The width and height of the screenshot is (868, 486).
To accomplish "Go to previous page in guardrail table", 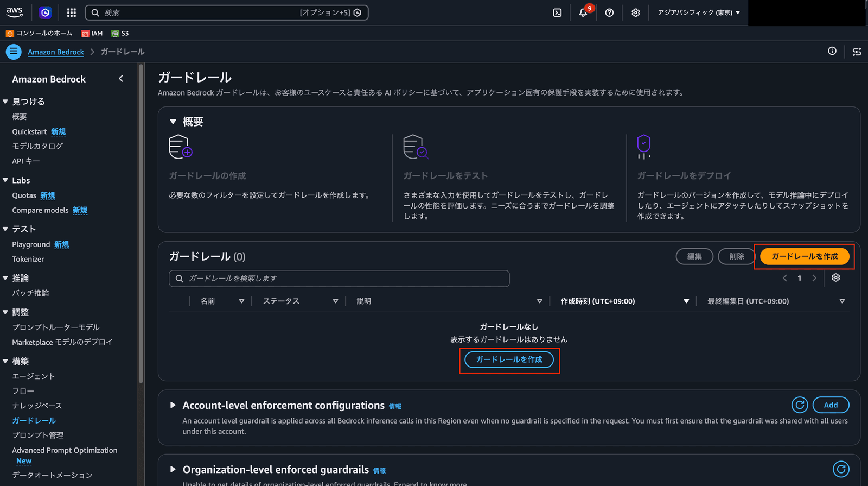I will 784,278.
